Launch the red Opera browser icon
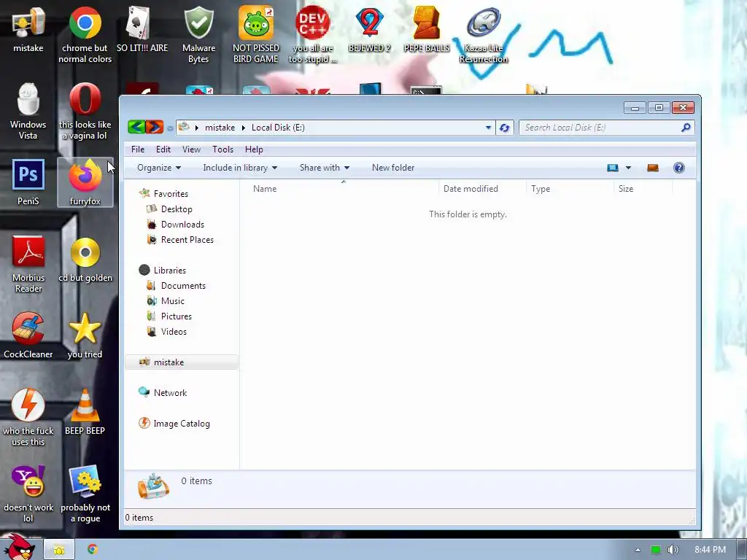Image resolution: width=747 pixels, height=560 pixels. click(x=85, y=112)
